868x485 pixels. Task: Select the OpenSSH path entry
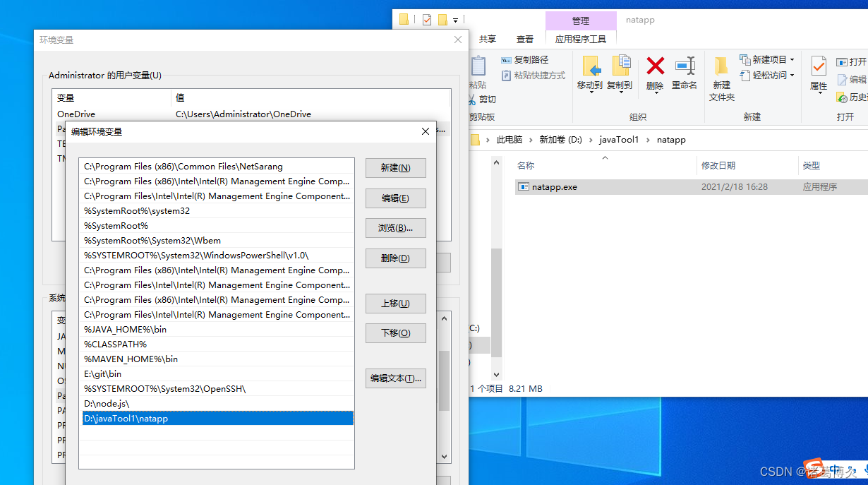(x=217, y=389)
